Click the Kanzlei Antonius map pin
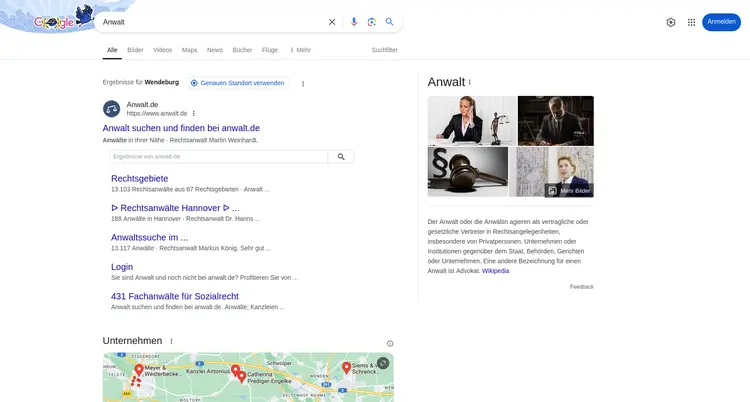750x402 pixels. pyautogui.click(x=235, y=370)
